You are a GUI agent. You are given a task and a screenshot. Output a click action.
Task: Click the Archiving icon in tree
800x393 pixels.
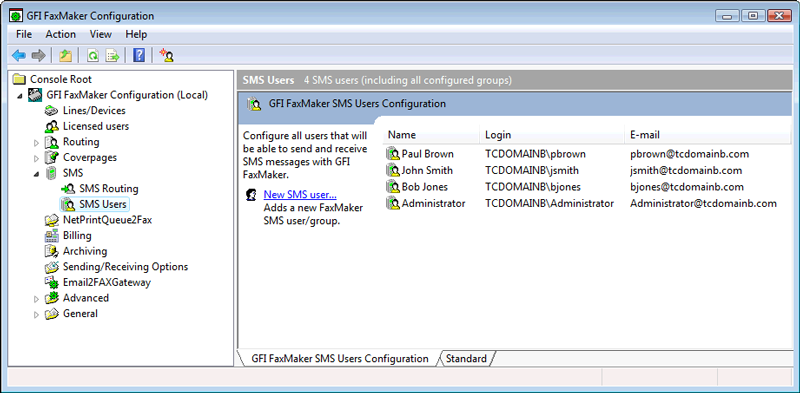pyautogui.click(x=52, y=251)
